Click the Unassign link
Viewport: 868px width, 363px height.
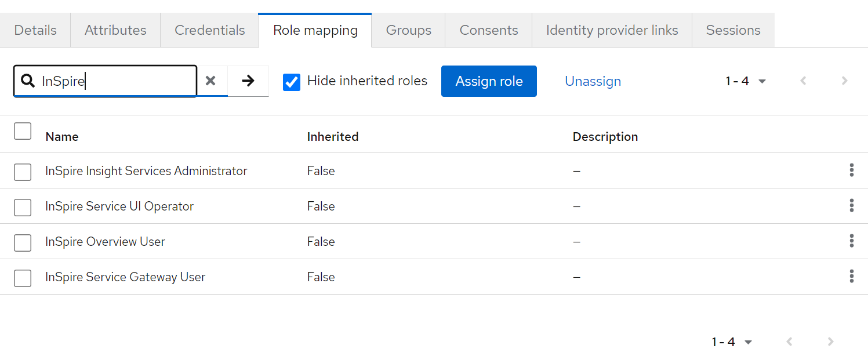tap(593, 81)
